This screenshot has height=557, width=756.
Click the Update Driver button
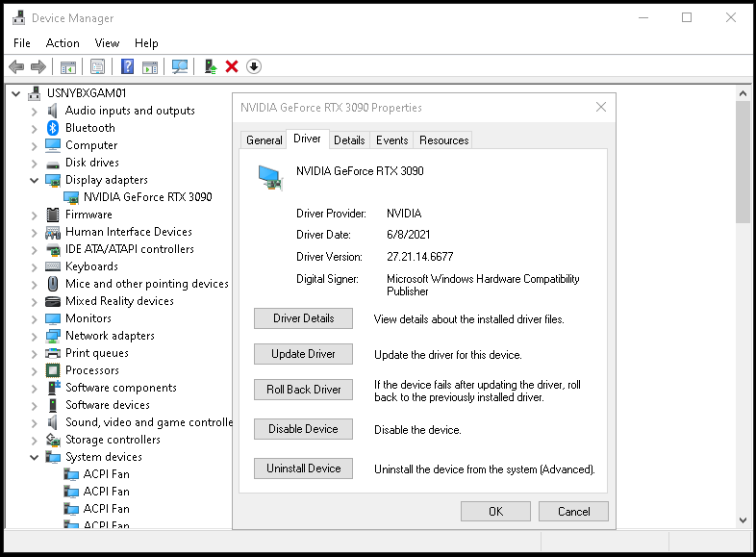click(x=303, y=354)
